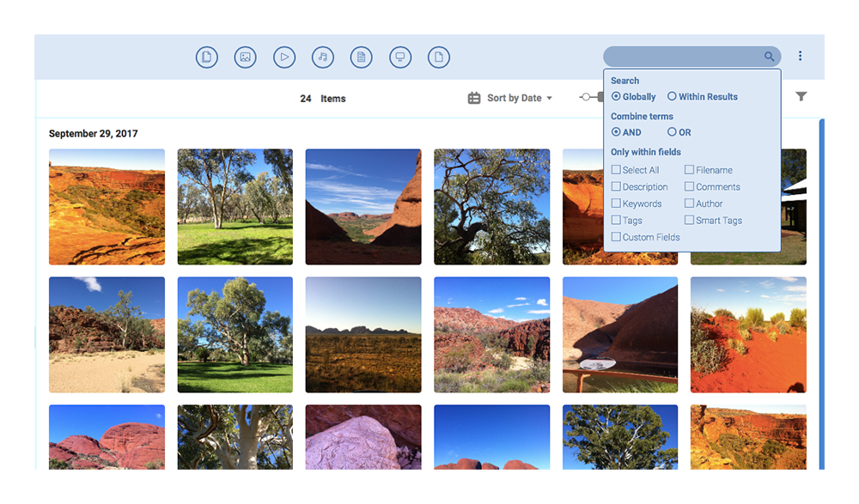This screenshot has height=504, width=859.
Task: Select the Presentations media type filter icon
Action: pyautogui.click(x=400, y=57)
